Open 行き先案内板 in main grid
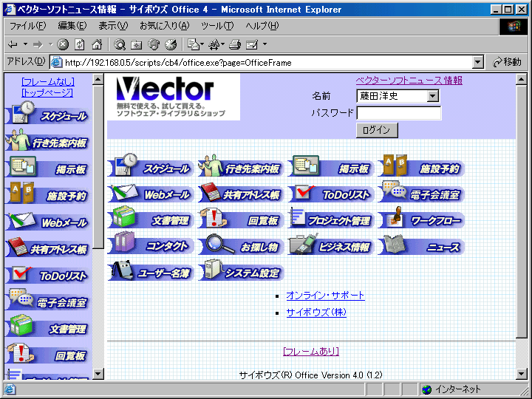 point(241,166)
